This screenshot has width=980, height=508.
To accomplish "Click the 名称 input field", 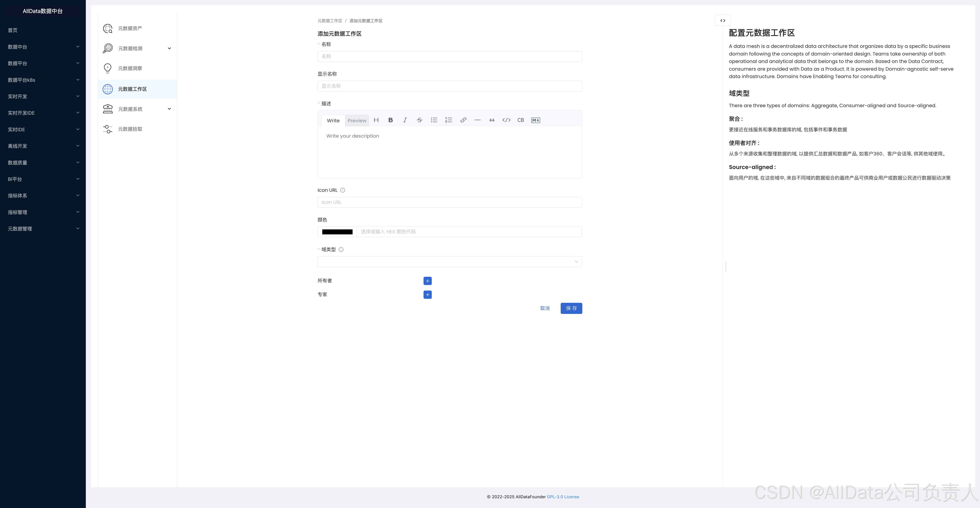I will coord(450,56).
